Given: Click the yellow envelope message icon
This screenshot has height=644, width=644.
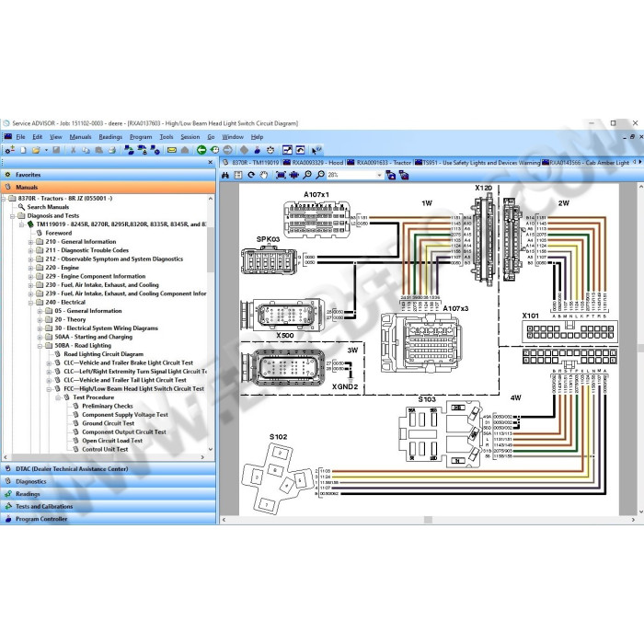Looking at the screenshot, I should (172, 150).
